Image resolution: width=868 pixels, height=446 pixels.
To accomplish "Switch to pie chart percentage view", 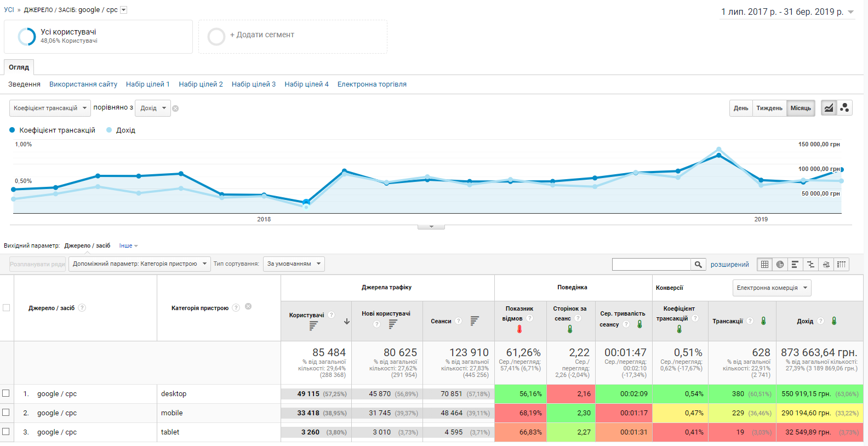I will pos(780,265).
